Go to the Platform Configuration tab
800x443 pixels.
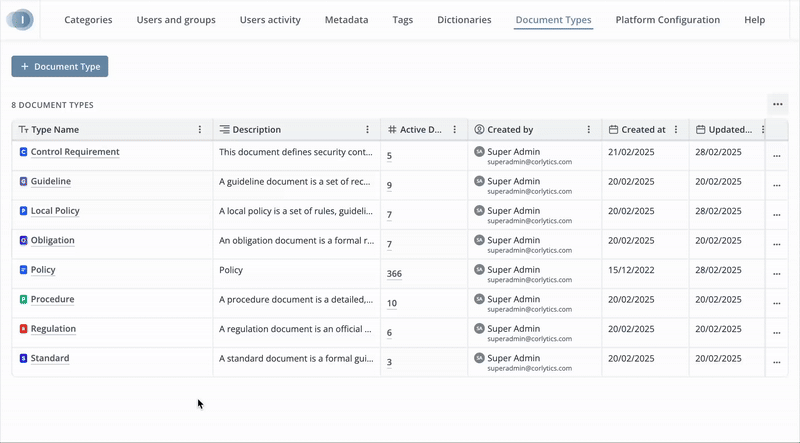point(667,20)
